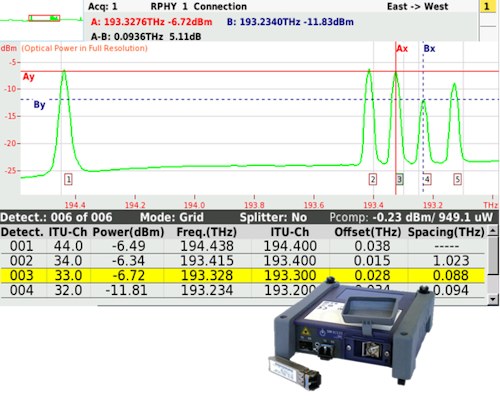The height and width of the screenshot is (402, 500).
Task: Click the 194.0 frequency axis label
Action: point(194,205)
